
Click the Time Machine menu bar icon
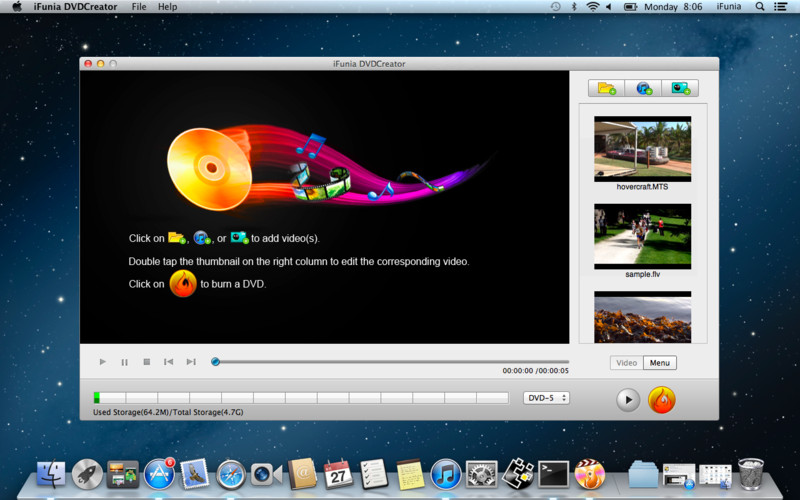556,7
